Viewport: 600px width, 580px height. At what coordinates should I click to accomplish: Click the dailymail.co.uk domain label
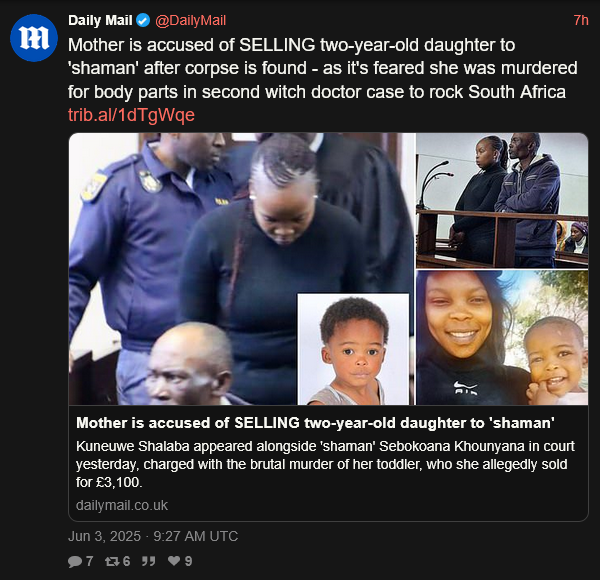tap(122, 505)
